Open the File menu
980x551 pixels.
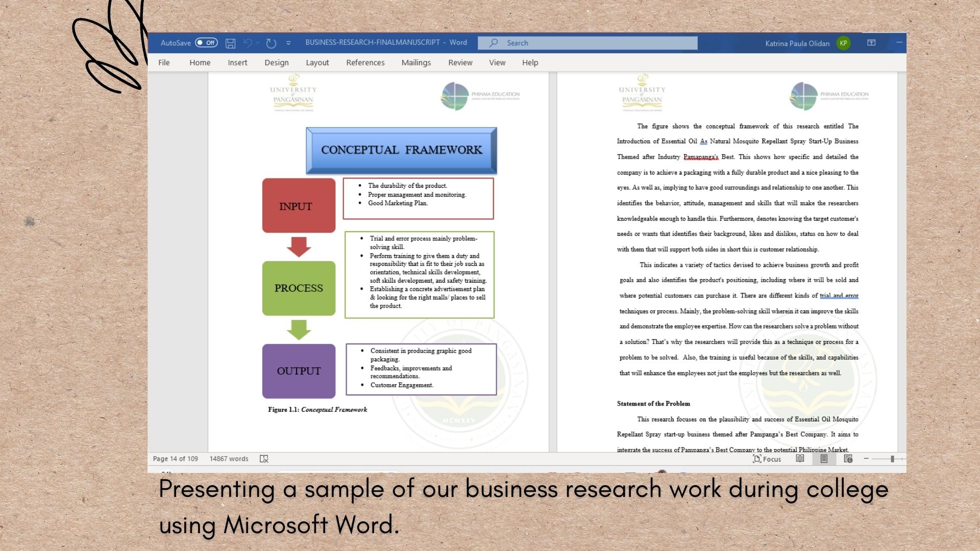[164, 63]
